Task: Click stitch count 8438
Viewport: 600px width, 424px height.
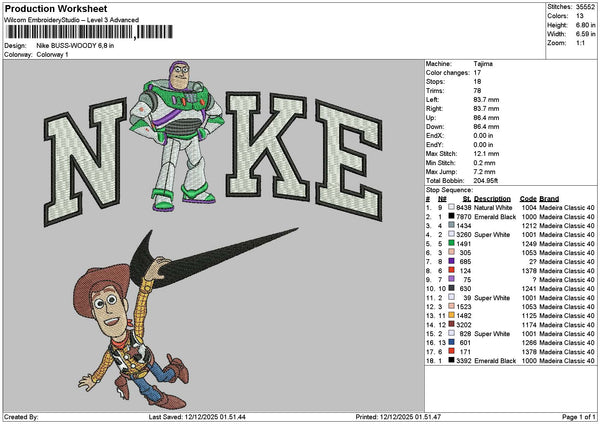Action: tap(463, 207)
